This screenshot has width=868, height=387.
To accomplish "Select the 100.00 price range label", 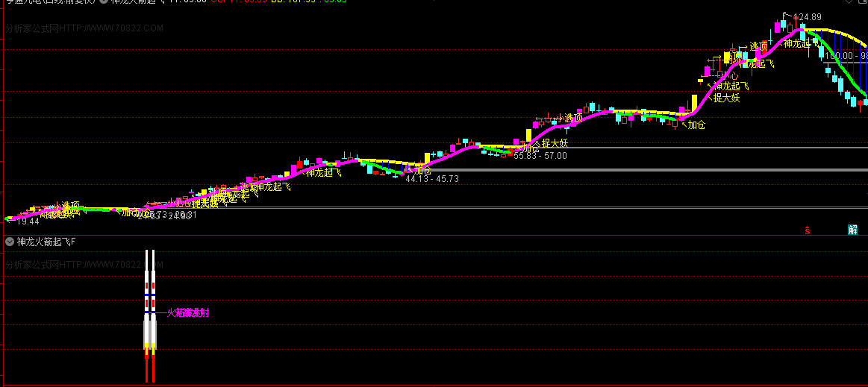I will (x=846, y=57).
